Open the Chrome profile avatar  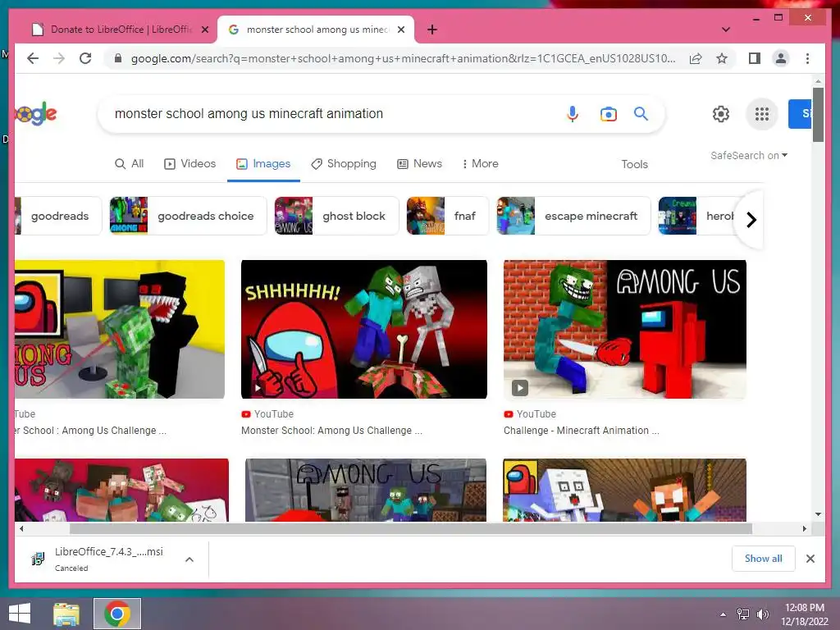781,58
